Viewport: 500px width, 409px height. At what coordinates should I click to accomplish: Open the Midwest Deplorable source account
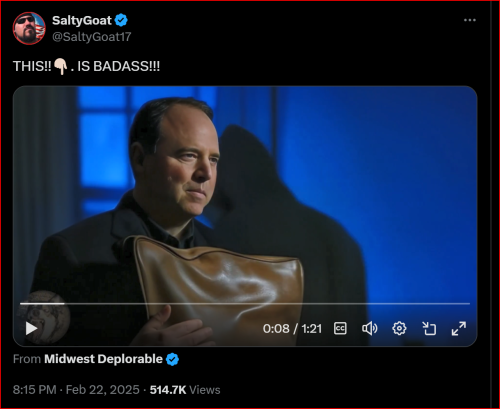(103, 359)
